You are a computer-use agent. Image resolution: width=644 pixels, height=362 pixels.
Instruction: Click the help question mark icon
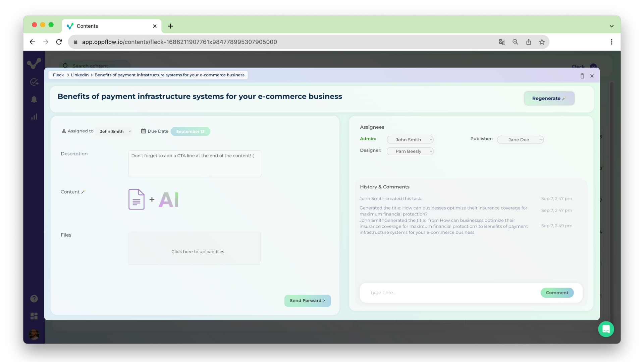34,298
